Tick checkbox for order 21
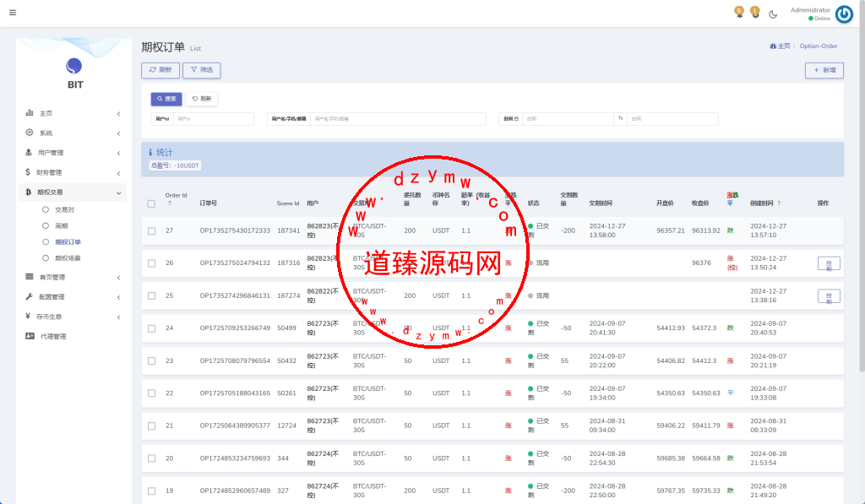This screenshot has height=504, width=865. pyautogui.click(x=152, y=425)
